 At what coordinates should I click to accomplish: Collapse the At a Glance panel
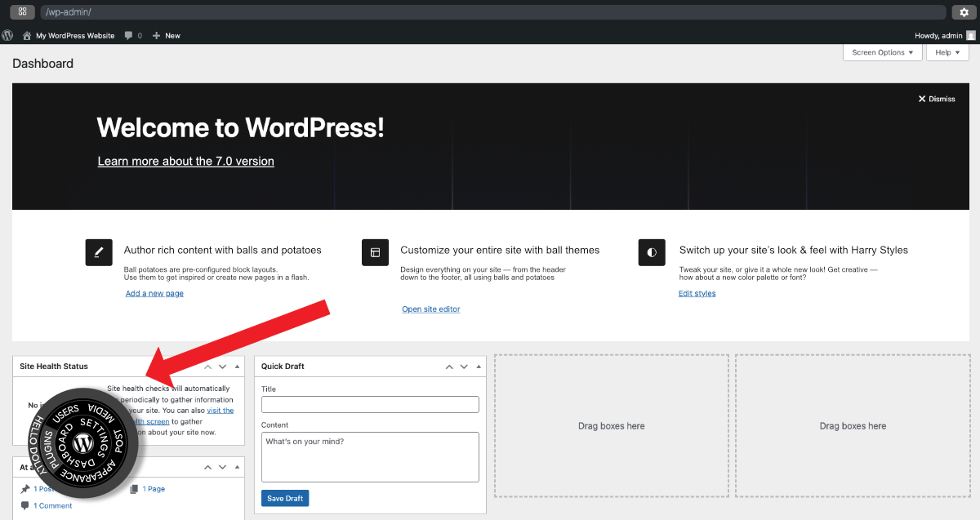(x=237, y=468)
